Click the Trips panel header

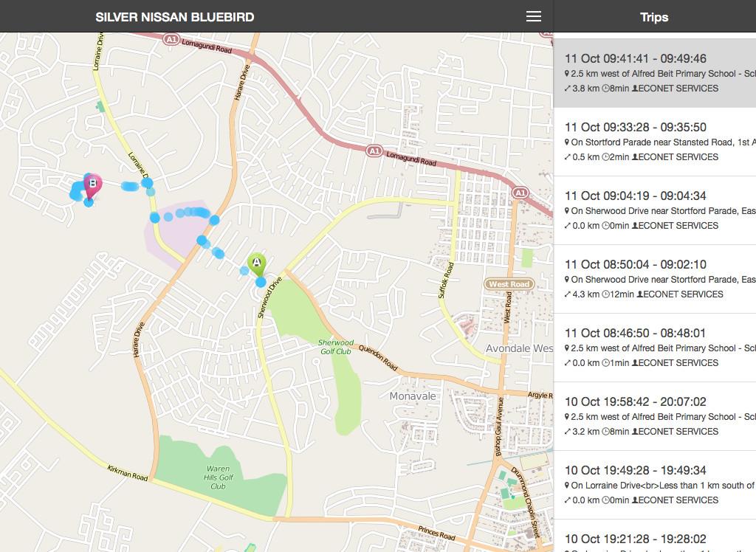coord(654,17)
